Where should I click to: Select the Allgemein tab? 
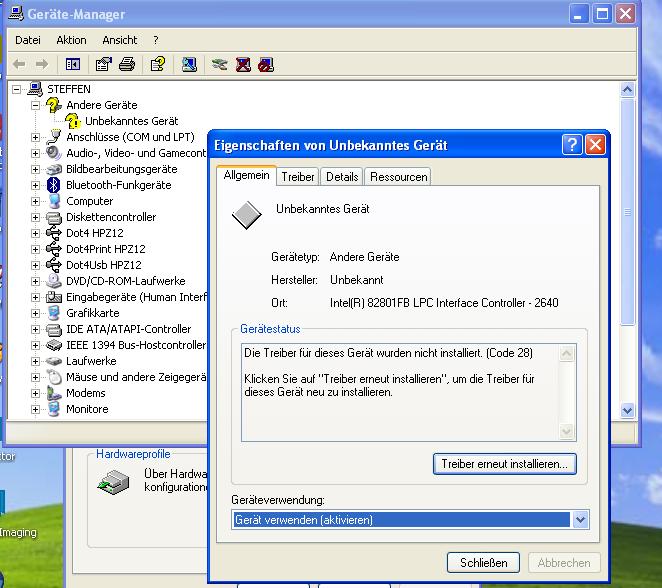click(x=247, y=175)
